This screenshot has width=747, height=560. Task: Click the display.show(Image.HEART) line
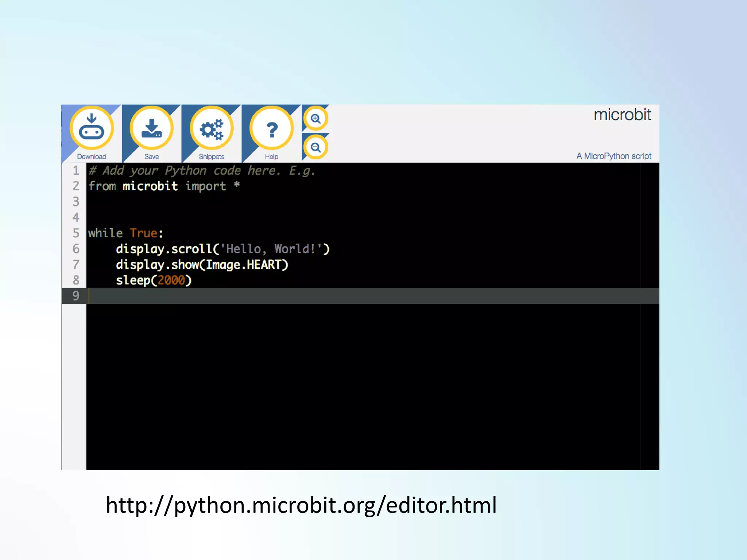[x=202, y=265]
